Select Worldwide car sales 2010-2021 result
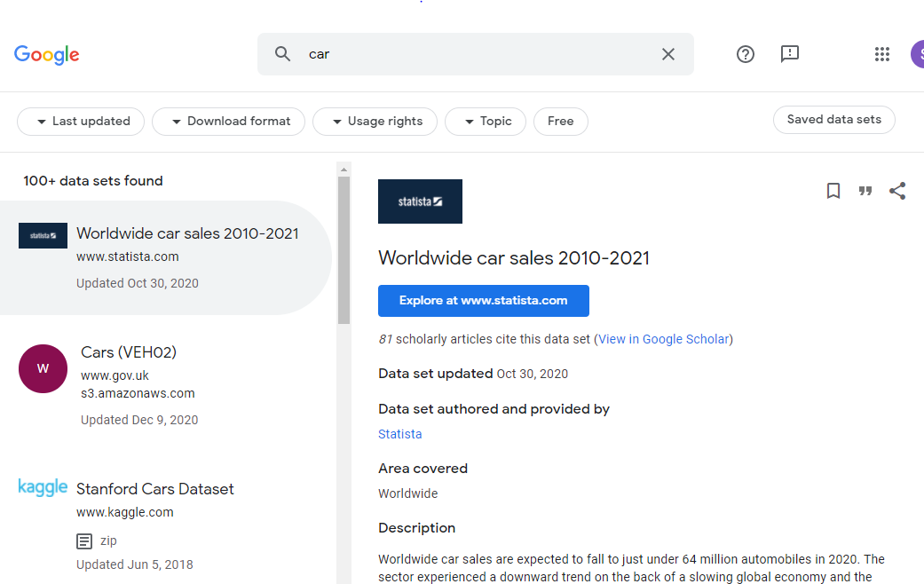Screen dimensions: 924x584 (166, 257)
